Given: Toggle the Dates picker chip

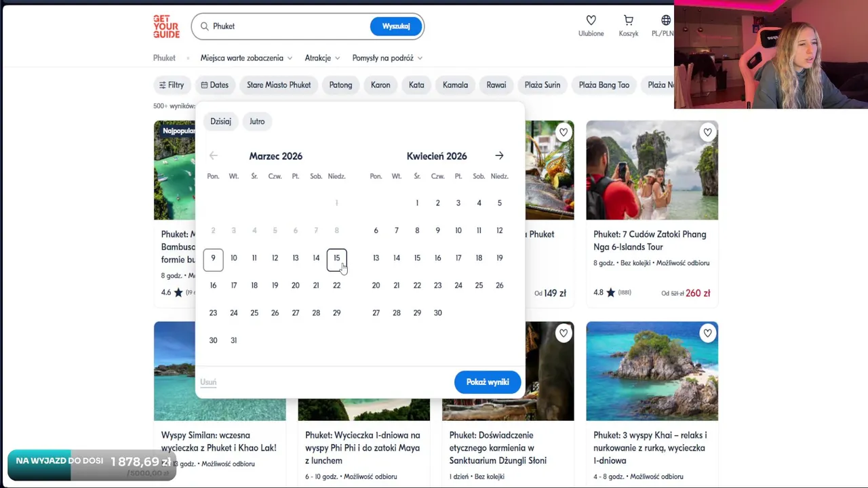Looking at the screenshot, I should [214, 85].
